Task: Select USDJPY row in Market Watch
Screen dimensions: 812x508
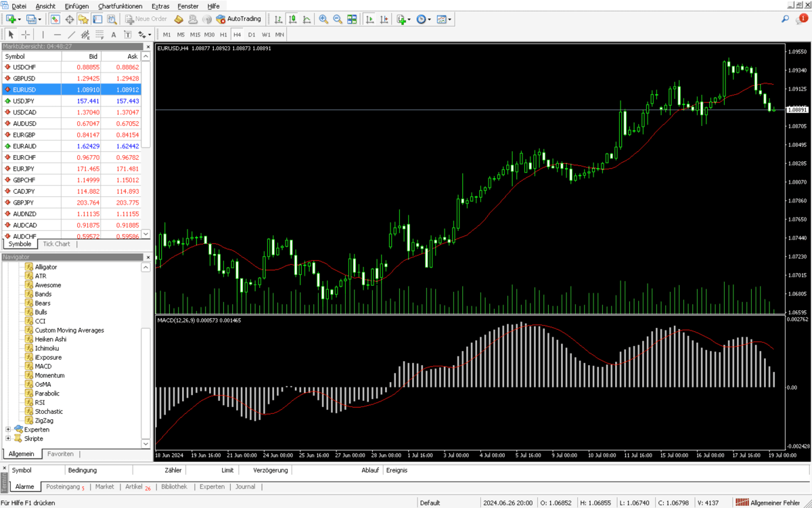Action: click(72, 101)
